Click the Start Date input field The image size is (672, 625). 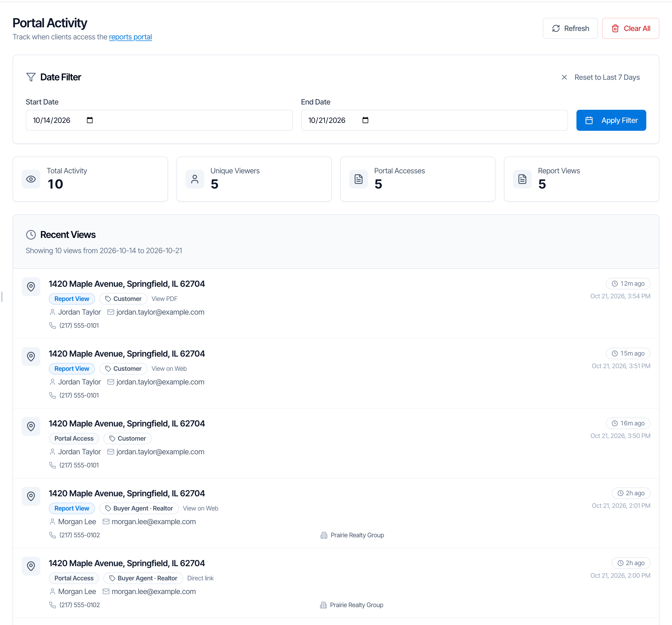coord(159,120)
